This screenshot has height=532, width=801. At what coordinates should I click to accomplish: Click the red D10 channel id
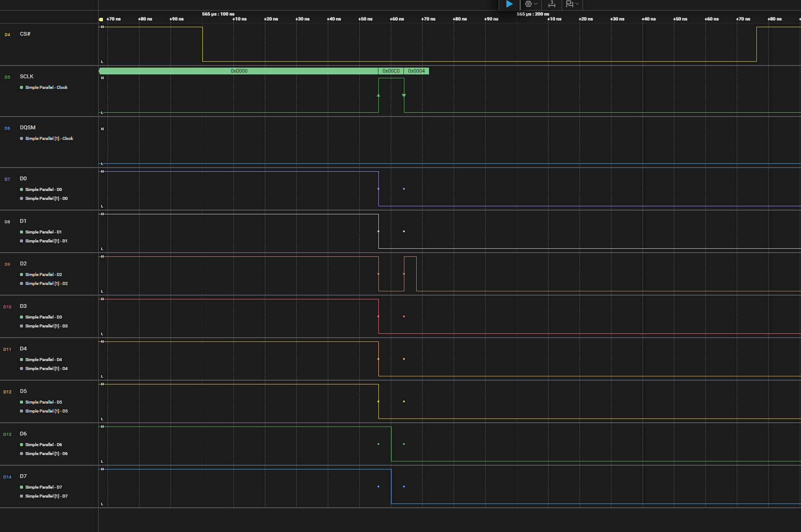[x=7, y=307]
